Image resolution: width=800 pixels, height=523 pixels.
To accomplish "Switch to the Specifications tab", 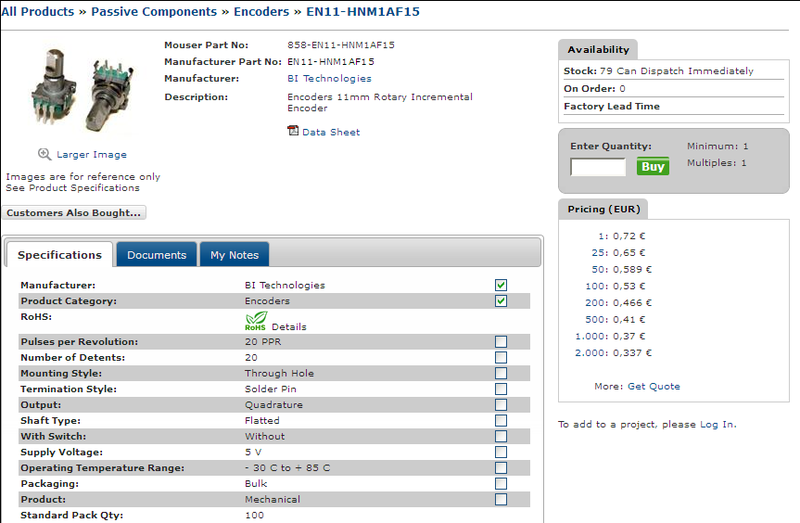I will pyautogui.click(x=60, y=255).
